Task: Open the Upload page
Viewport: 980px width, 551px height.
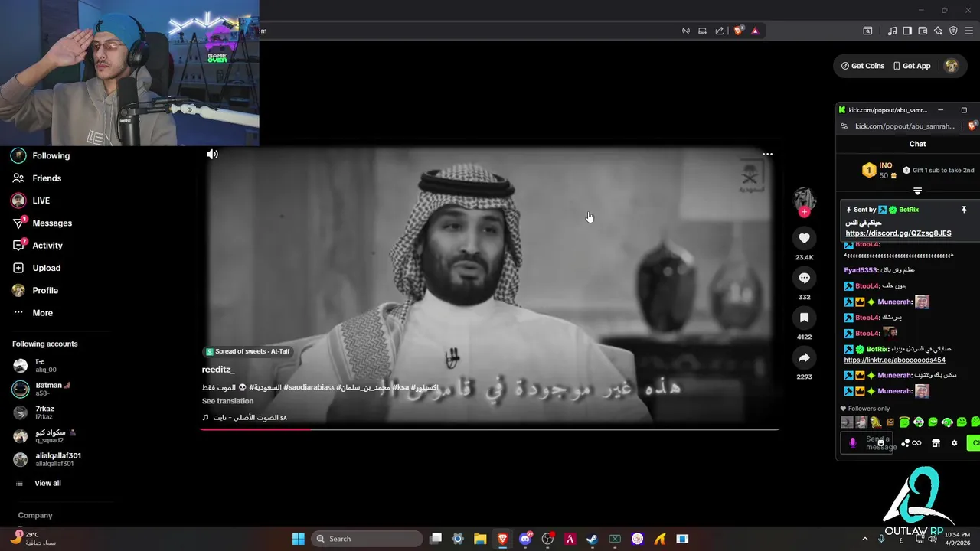Action: click(36, 268)
